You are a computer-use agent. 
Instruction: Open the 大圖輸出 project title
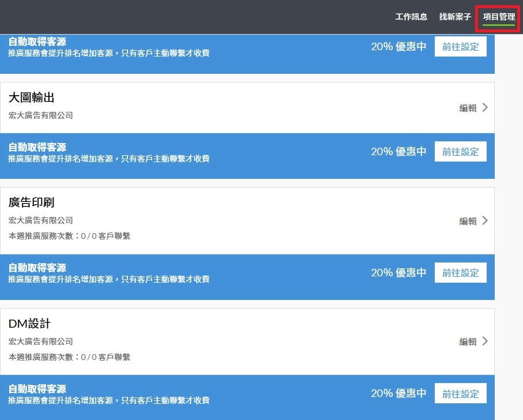(31, 97)
